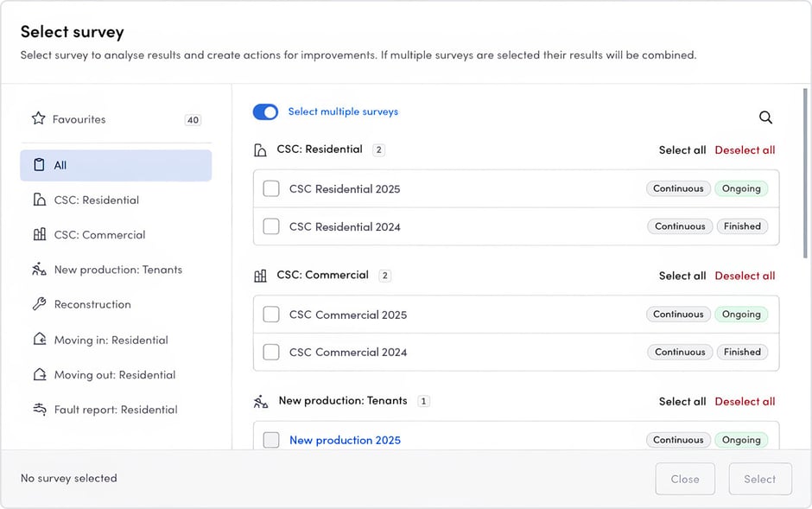Deselect all CSC: Residential surveys
This screenshot has height=509, width=812.
[745, 150]
